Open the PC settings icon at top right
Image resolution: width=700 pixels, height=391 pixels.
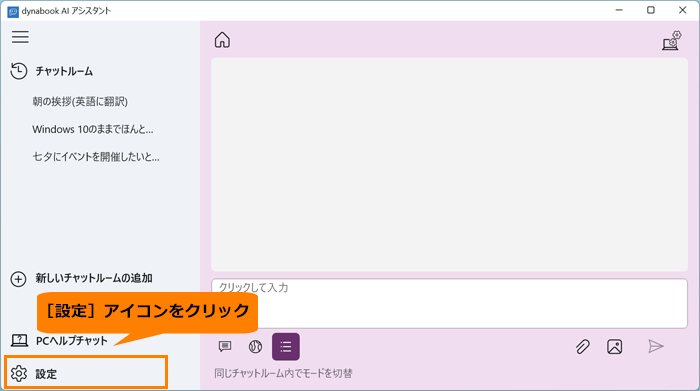point(671,40)
